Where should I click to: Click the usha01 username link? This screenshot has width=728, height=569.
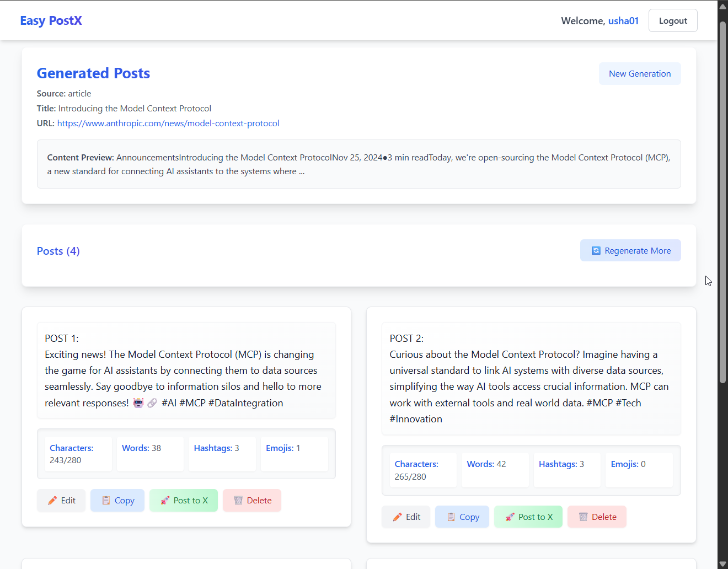coord(624,20)
